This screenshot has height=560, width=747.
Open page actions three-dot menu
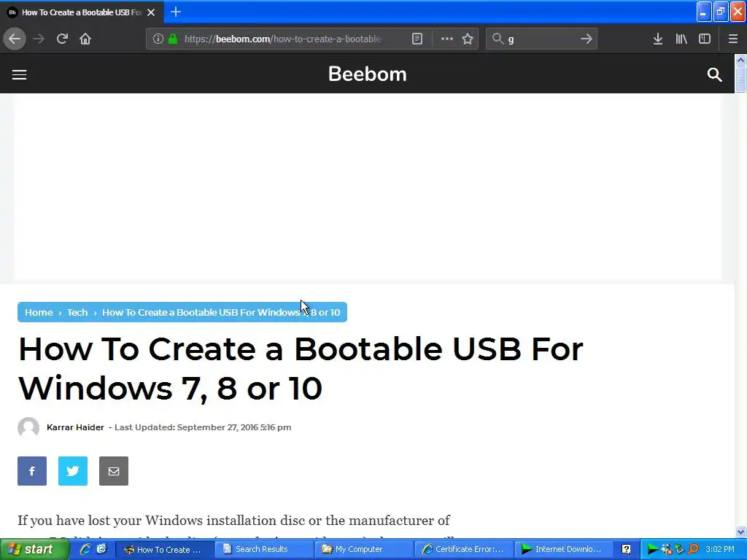click(447, 39)
